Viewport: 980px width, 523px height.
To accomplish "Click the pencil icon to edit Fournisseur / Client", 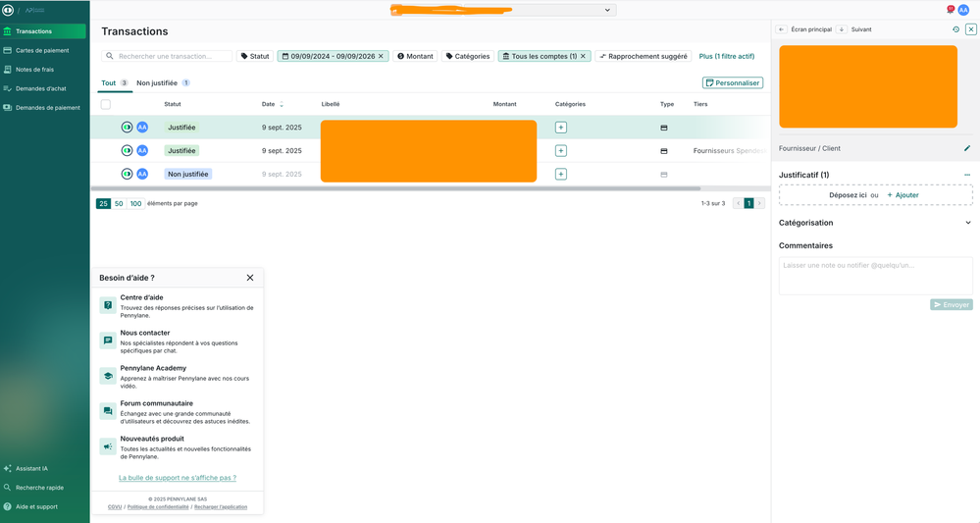I will (967, 148).
